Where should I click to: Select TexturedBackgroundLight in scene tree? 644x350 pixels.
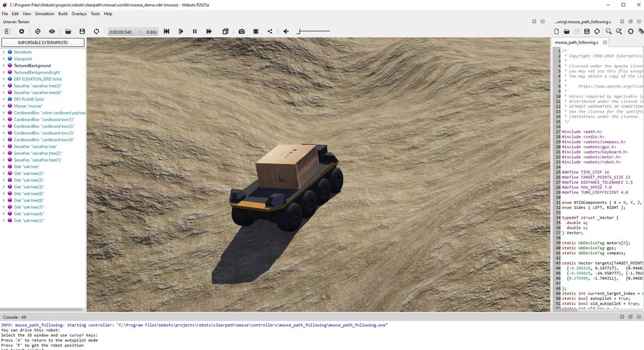coord(37,72)
